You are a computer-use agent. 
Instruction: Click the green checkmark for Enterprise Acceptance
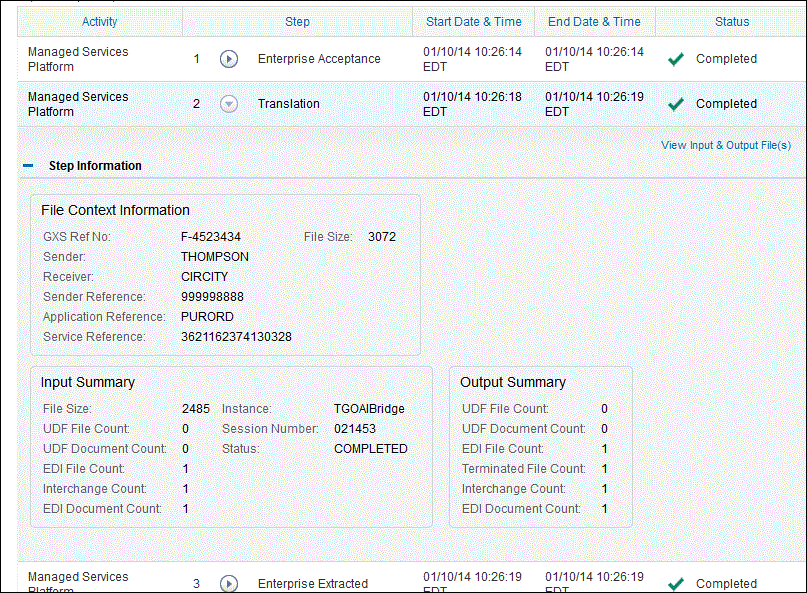pos(676,59)
